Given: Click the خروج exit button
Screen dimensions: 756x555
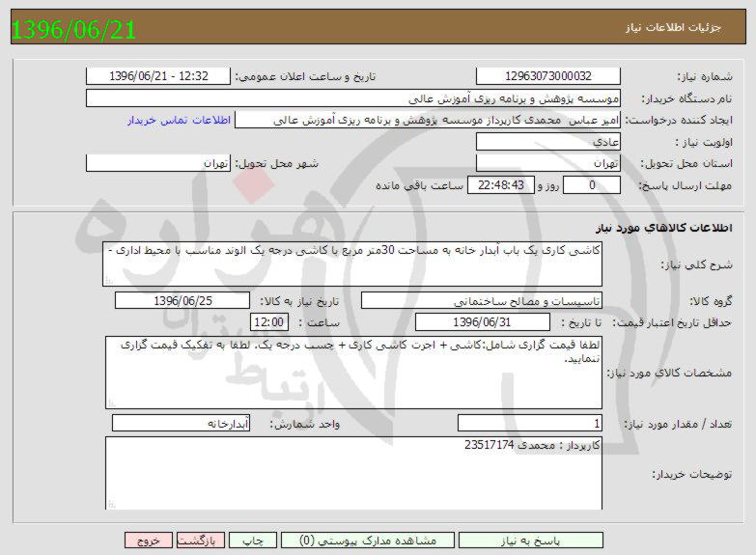Looking at the screenshot, I should (x=148, y=541).
